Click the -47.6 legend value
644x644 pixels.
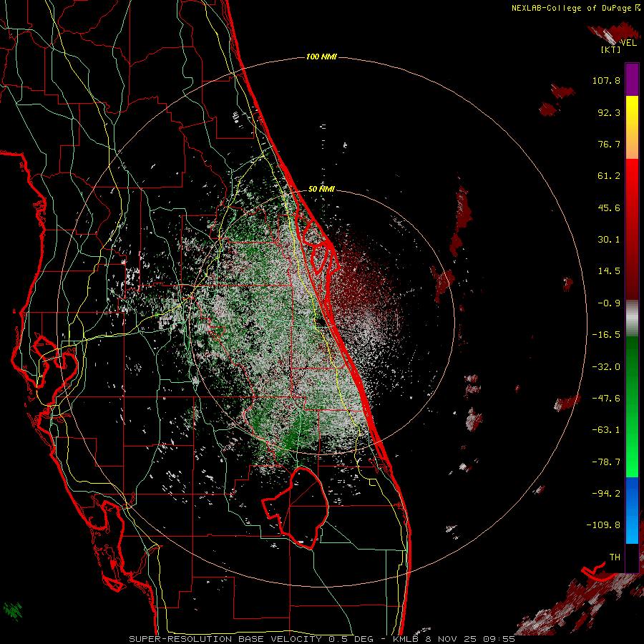pyautogui.click(x=606, y=399)
